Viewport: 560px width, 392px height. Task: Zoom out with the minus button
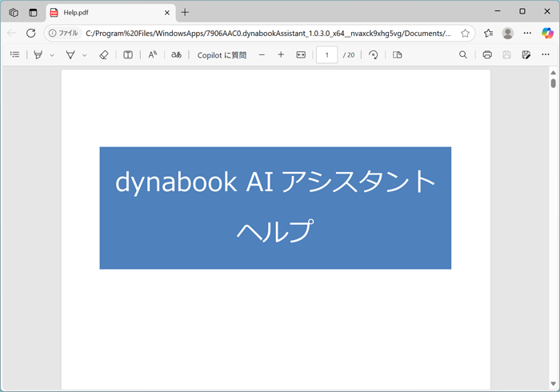pyautogui.click(x=262, y=54)
